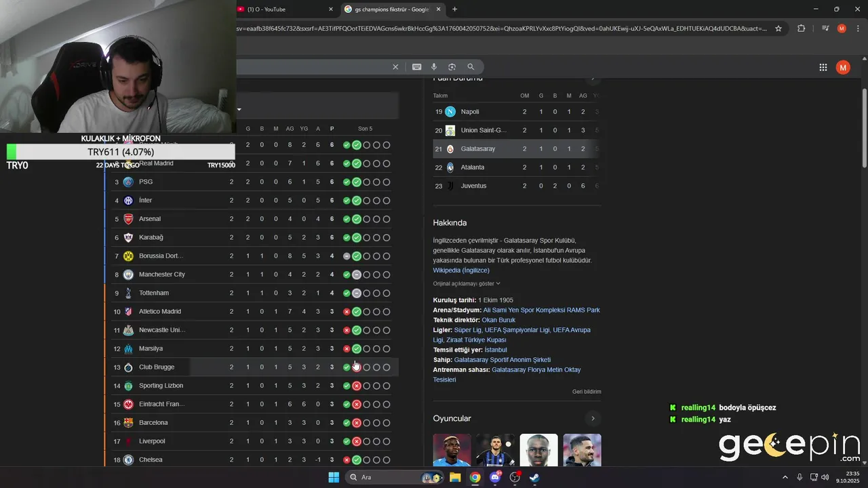868x488 pixels.
Task: Open the İstanbul link
Action: [496, 350]
